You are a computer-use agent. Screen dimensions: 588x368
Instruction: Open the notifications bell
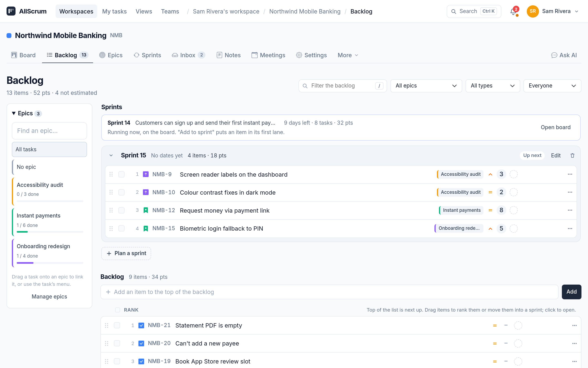pyautogui.click(x=513, y=11)
